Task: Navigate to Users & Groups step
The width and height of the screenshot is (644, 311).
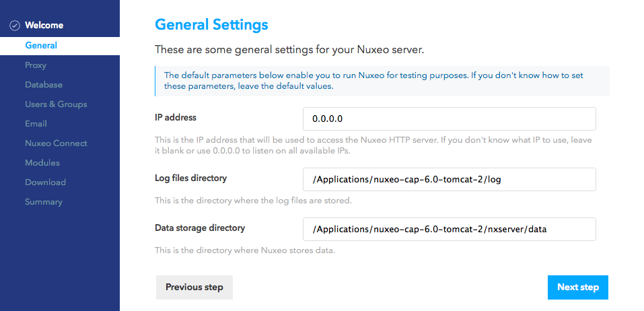Action: tap(56, 104)
